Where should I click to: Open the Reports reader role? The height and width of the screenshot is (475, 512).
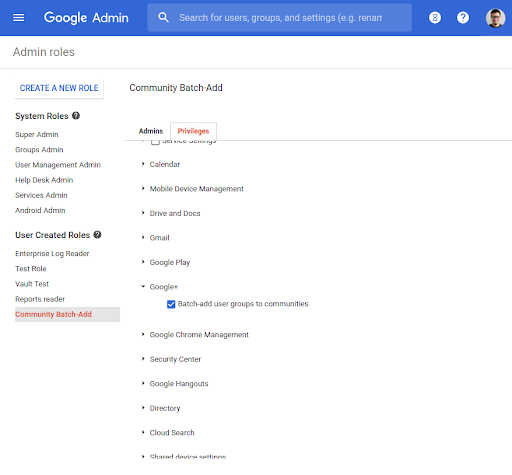tap(40, 299)
